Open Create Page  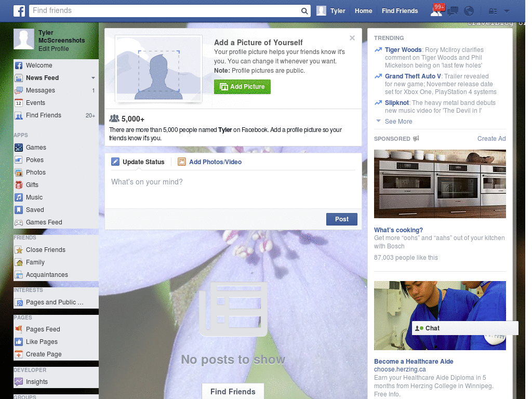[x=56, y=354]
